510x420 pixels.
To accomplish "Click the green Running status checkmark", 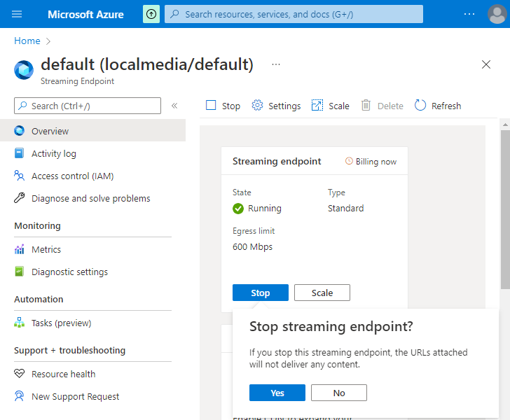I will [238, 209].
